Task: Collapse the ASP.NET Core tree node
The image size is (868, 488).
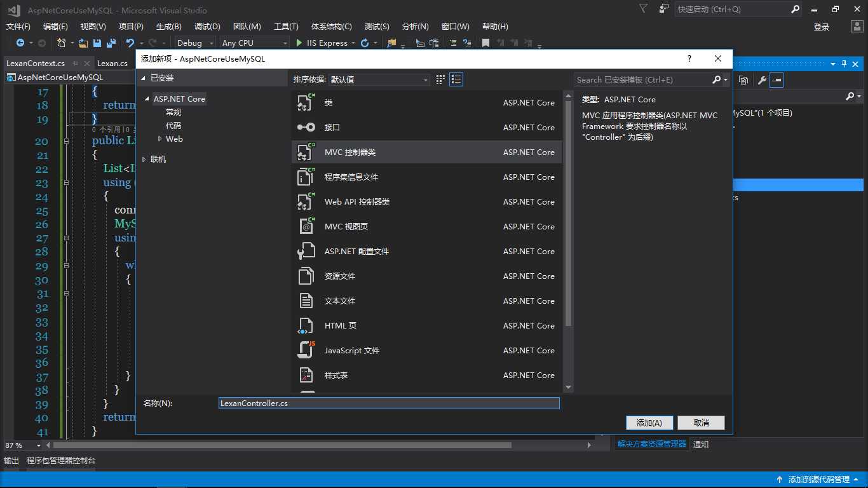Action: (147, 99)
